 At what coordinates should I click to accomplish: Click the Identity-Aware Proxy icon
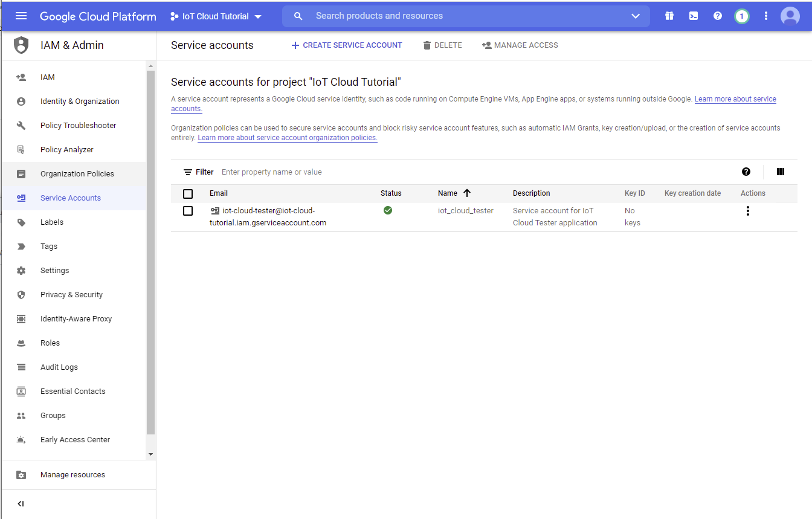tap(21, 319)
